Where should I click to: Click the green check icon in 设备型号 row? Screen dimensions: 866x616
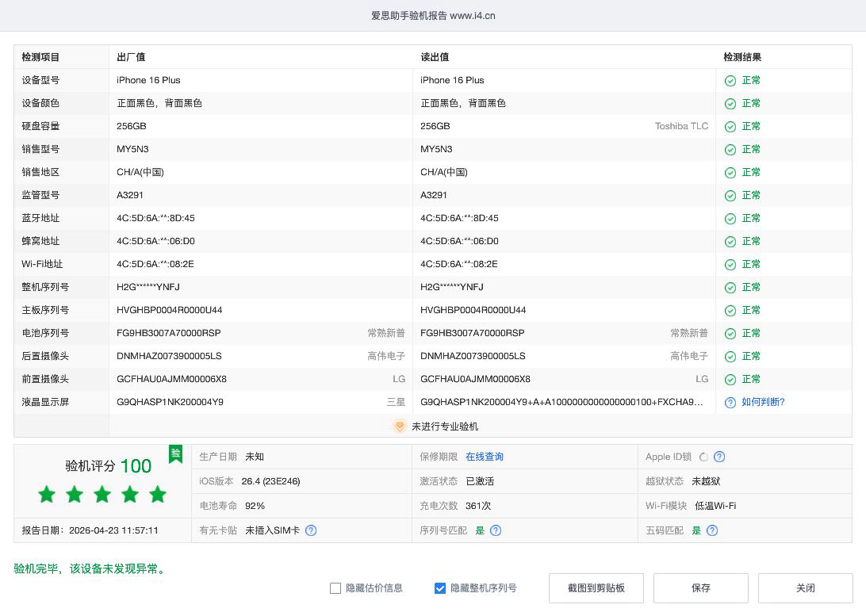pyautogui.click(x=730, y=81)
